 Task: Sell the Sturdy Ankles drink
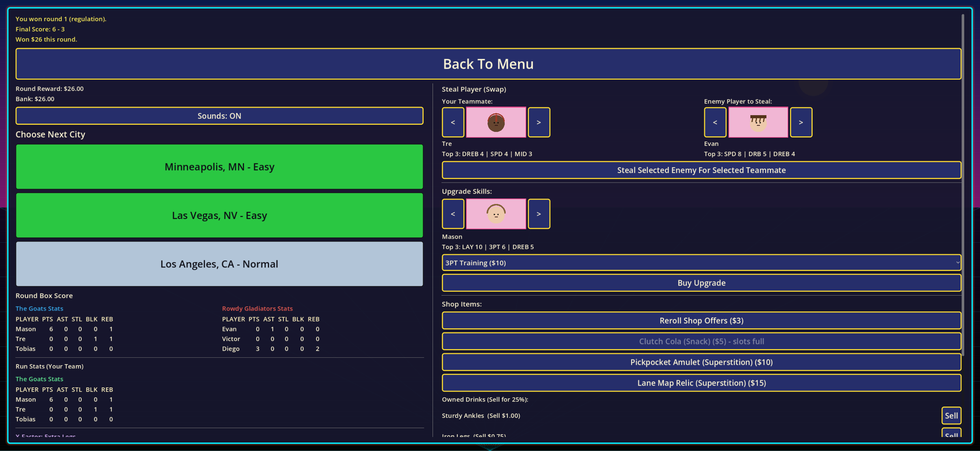point(951,415)
